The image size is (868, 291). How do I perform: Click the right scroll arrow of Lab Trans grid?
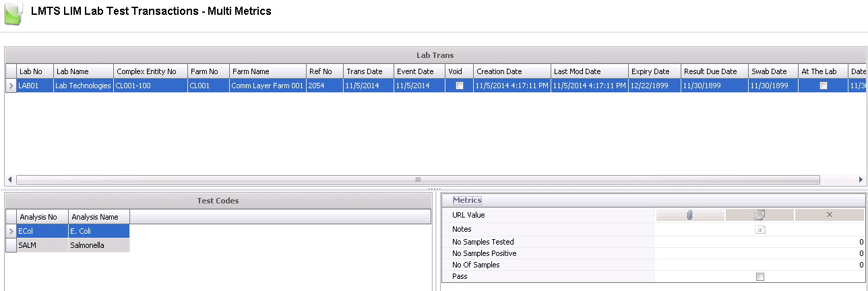[861, 180]
